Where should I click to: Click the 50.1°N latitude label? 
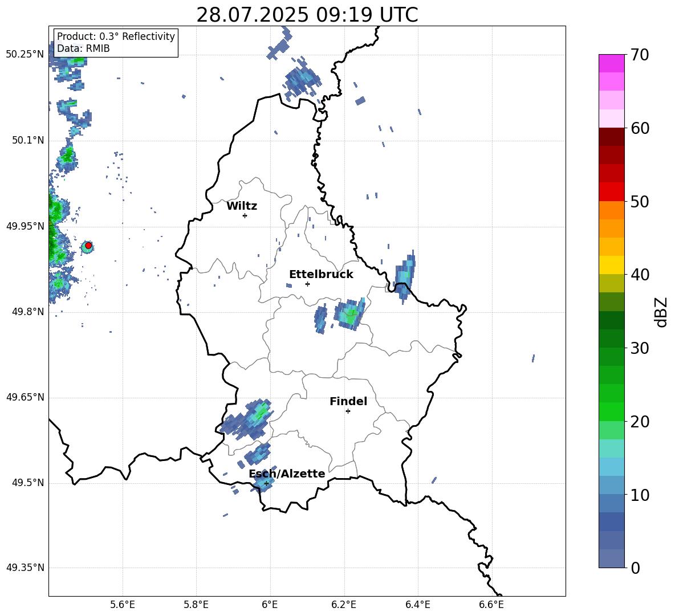pyautogui.click(x=27, y=140)
